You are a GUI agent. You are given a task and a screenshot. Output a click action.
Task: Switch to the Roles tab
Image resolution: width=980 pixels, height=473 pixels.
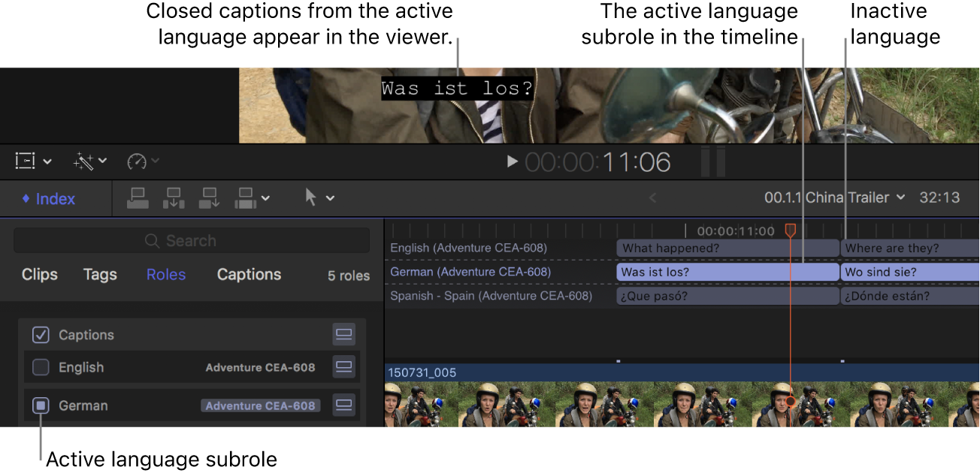166,275
